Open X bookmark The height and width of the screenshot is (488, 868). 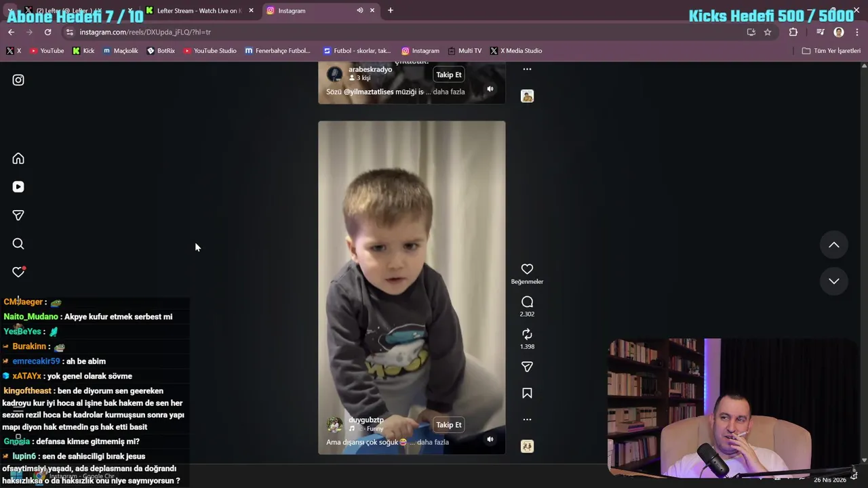[x=14, y=51]
